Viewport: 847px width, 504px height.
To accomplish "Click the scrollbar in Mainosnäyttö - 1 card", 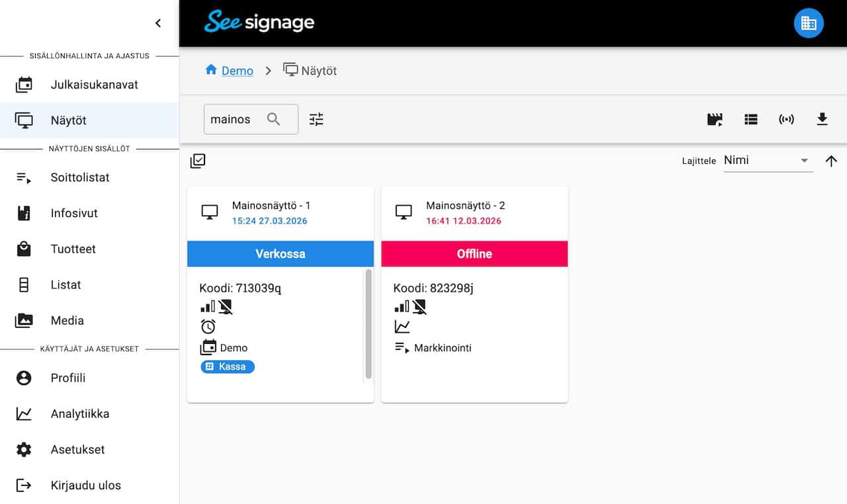I will point(369,323).
